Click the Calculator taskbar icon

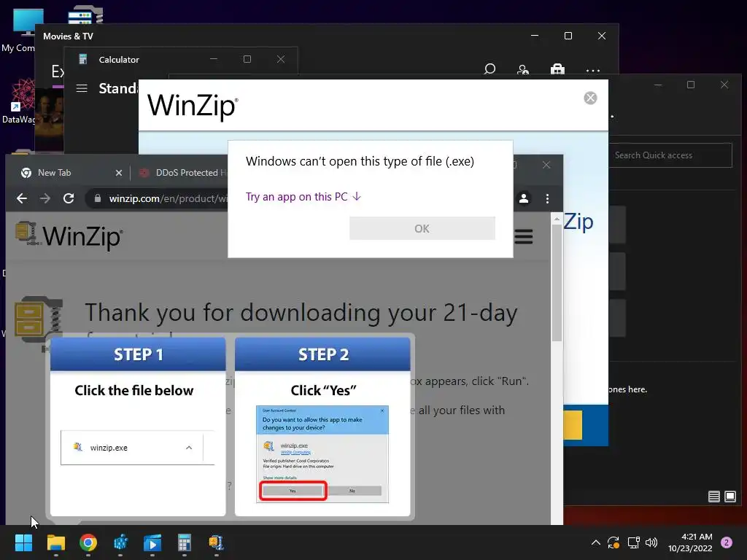coord(185,542)
